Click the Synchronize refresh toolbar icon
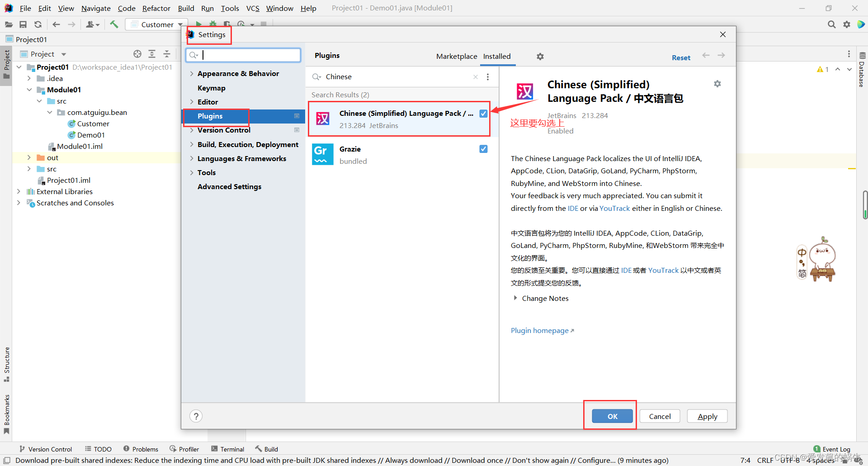868x466 pixels. coord(38,24)
